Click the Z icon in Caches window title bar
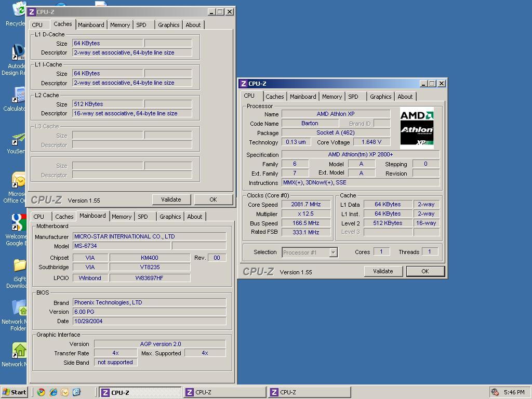This screenshot has width=532, height=399. (x=32, y=12)
